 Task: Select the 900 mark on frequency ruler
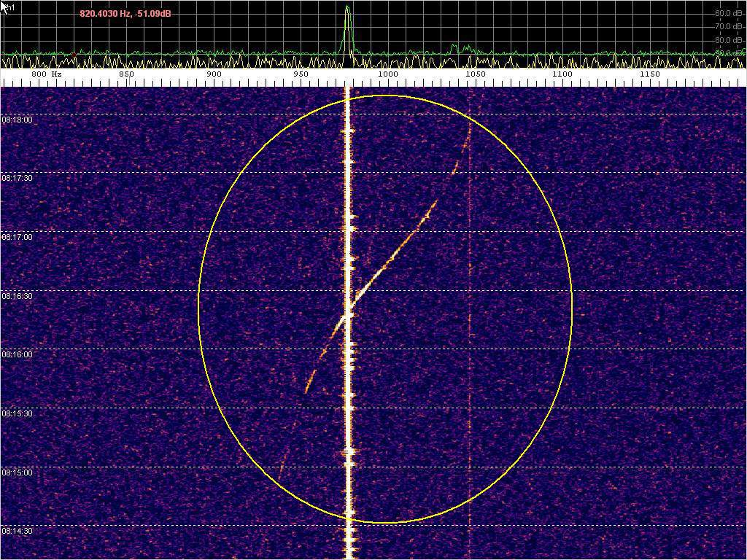(214, 74)
